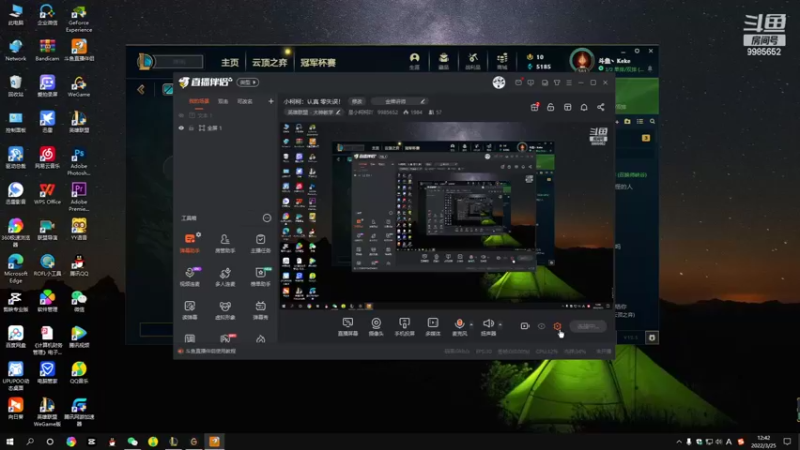Click the 修改 button next to stream title
Screen dimensions: 800x450
pyautogui.click(x=357, y=101)
